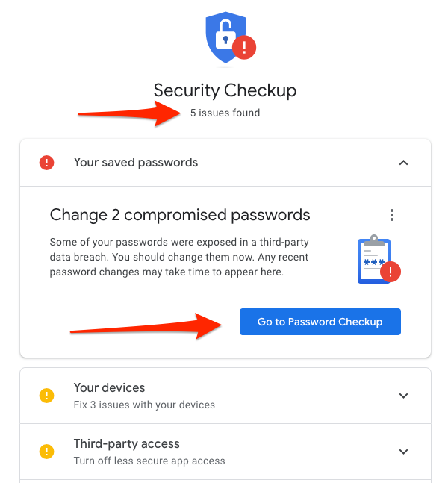
Task: Click yellow warning icon for Third-party access
Action: coord(46,452)
